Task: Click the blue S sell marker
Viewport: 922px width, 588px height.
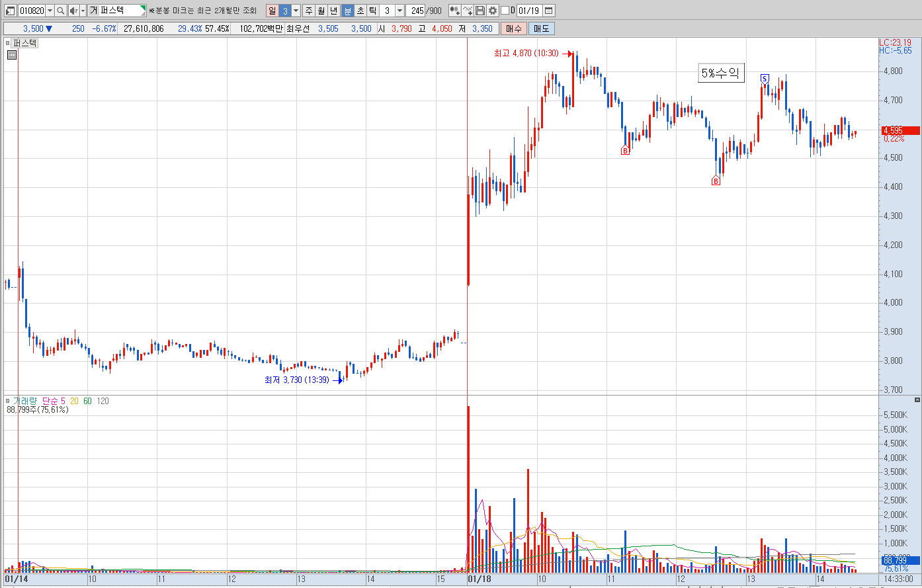Action: pyautogui.click(x=765, y=79)
